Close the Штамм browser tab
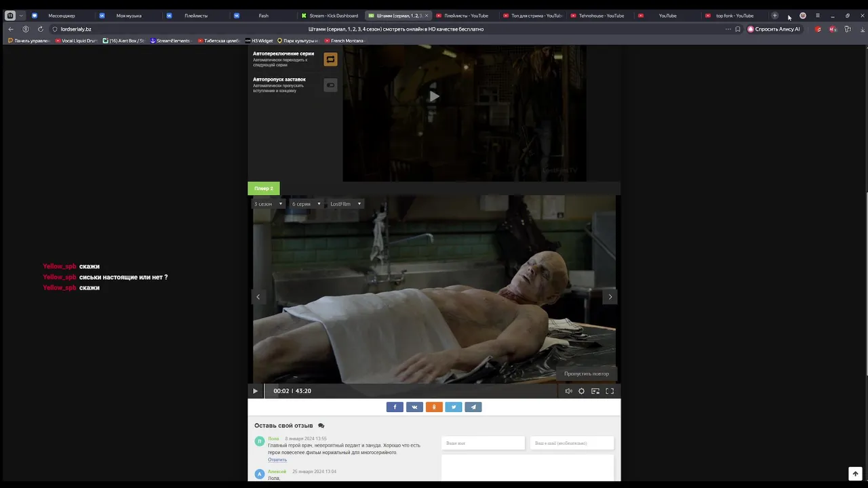The width and height of the screenshot is (868, 488). click(x=427, y=16)
